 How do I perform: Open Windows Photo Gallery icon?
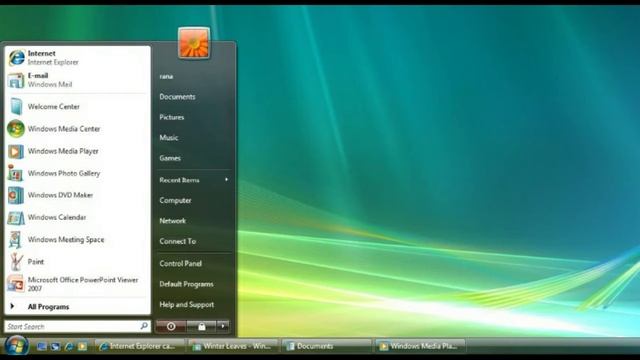point(16,173)
